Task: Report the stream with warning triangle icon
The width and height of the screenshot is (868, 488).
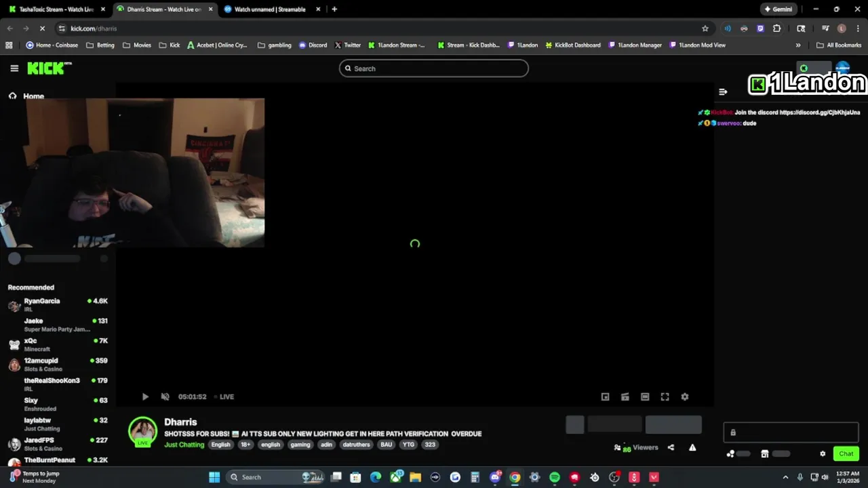Action: click(692, 447)
